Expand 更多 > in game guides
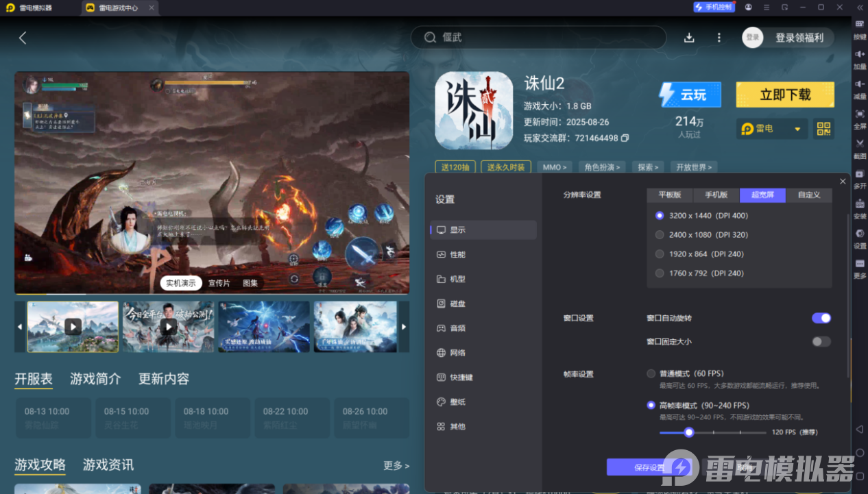Screen dimensions: 868x494 click(x=396, y=466)
